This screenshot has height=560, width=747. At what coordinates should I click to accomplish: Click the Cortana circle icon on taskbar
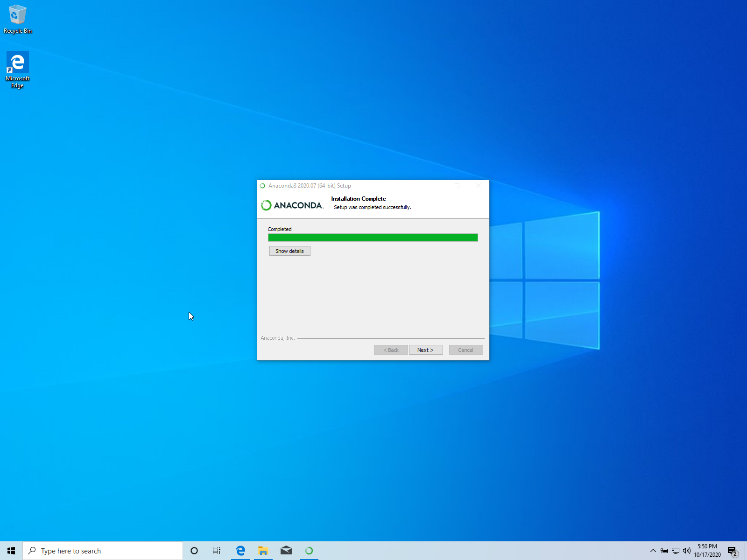pyautogui.click(x=194, y=551)
